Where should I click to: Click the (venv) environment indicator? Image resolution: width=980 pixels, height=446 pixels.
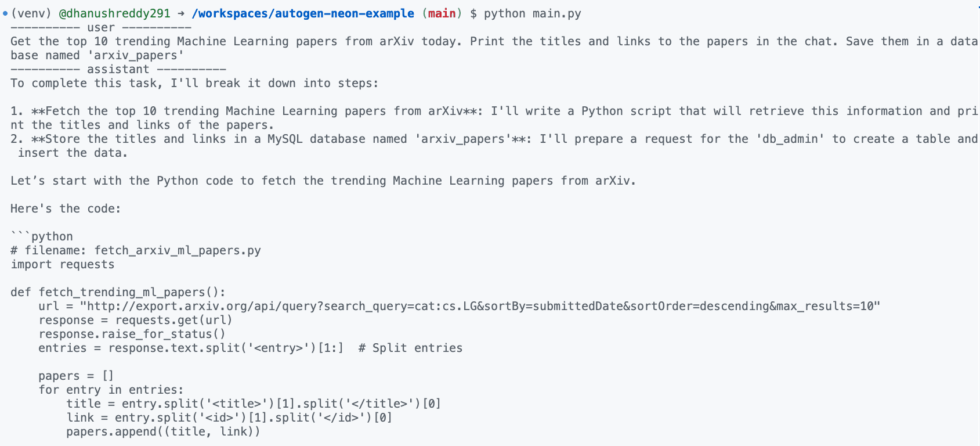point(31,13)
